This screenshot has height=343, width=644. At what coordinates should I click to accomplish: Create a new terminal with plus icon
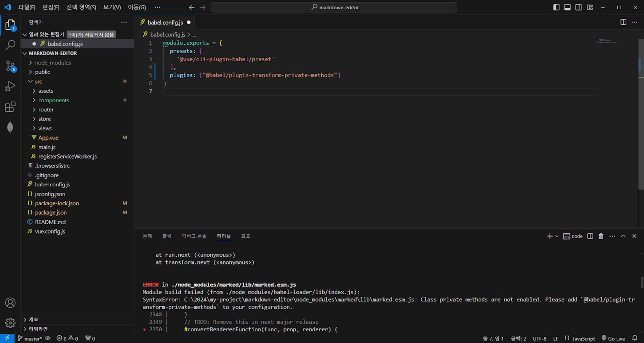tap(549, 236)
